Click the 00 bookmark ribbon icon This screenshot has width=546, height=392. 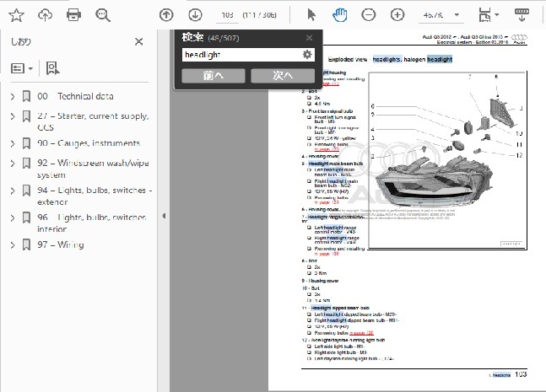[26, 96]
